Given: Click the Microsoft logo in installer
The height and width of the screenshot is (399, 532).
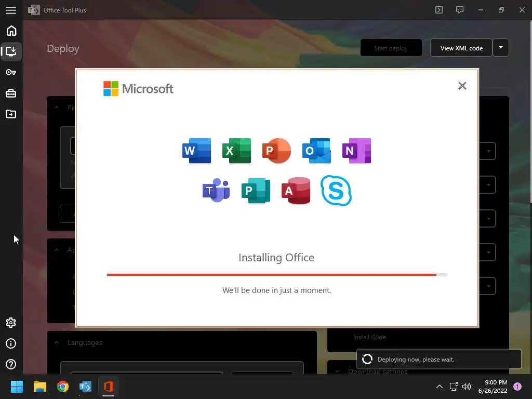Looking at the screenshot, I should pos(138,88).
